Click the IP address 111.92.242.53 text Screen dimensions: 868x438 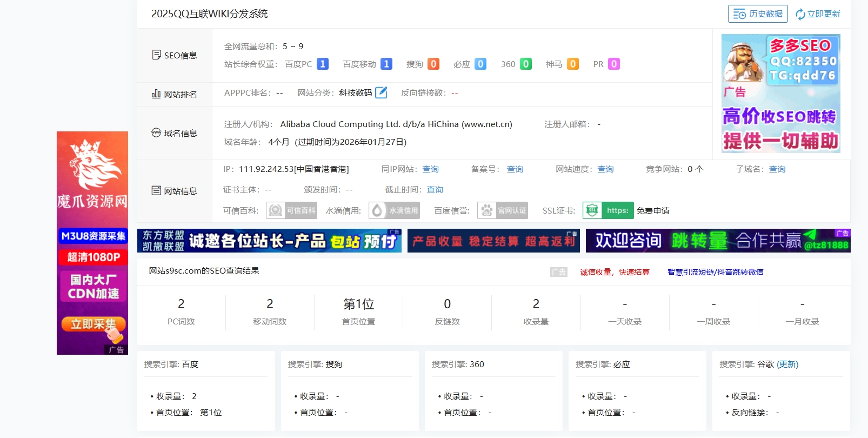(294, 169)
